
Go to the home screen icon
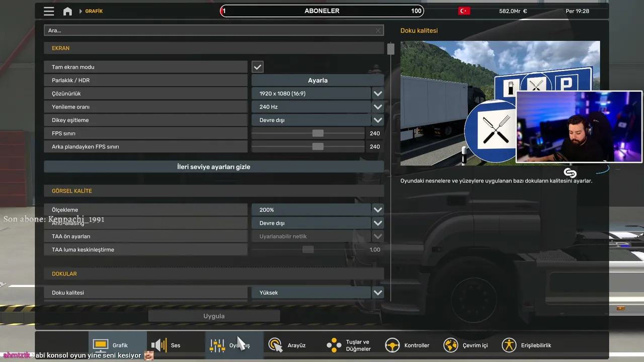(67, 11)
